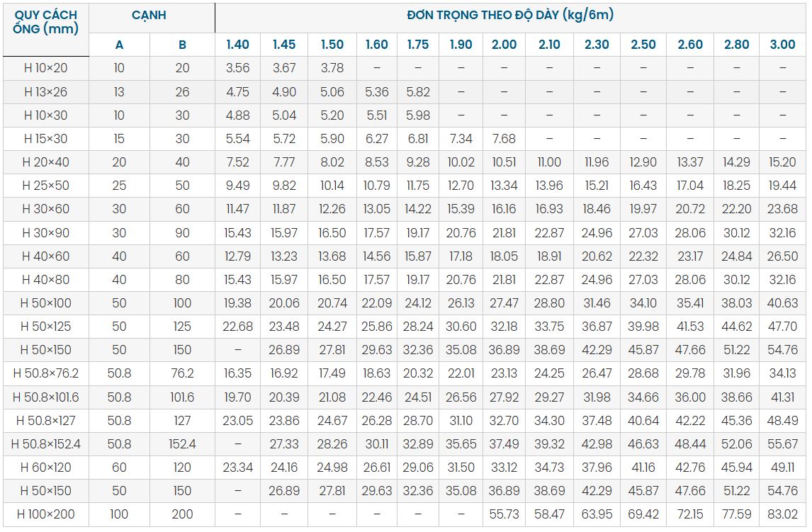Select the "H 50×125" row label
The width and height of the screenshot is (812, 532).
point(45,327)
